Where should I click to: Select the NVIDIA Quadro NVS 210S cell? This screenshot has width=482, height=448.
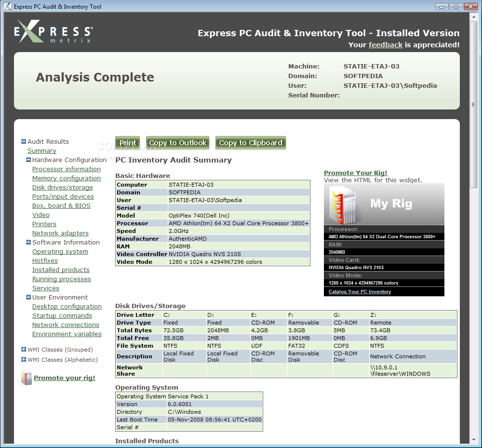[x=239, y=254]
